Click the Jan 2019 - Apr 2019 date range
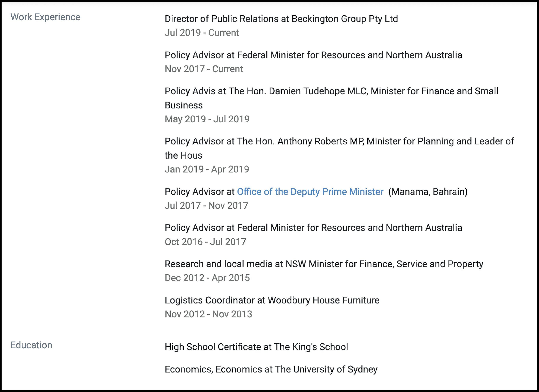Screen dimensions: 539x392 [207, 169]
